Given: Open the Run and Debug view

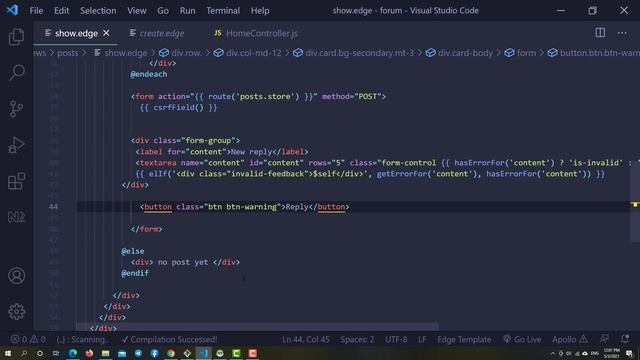Looking at the screenshot, I should coord(16,144).
